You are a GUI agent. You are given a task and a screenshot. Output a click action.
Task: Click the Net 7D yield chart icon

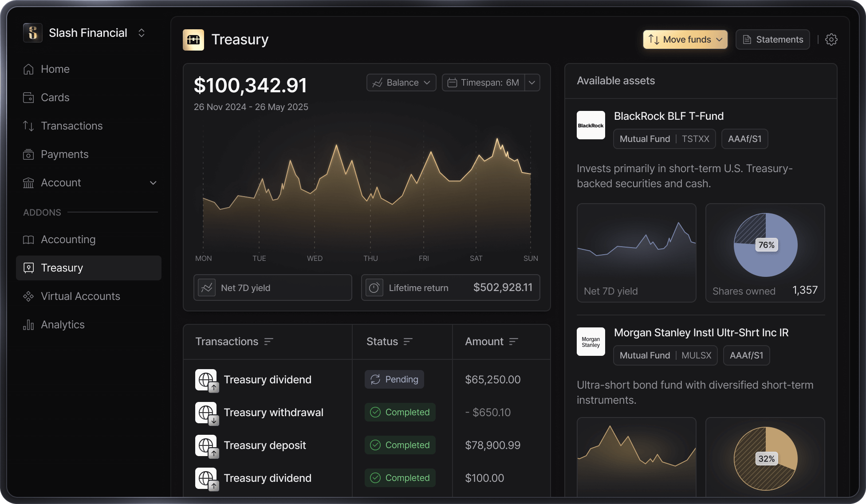pyautogui.click(x=207, y=288)
